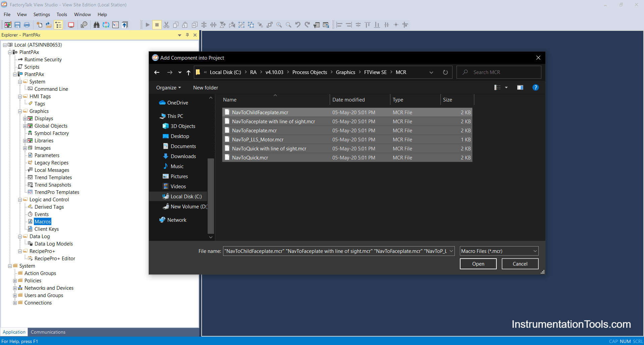Open the View menu
This screenshot has height=345, width=644.
coord(22,14)
